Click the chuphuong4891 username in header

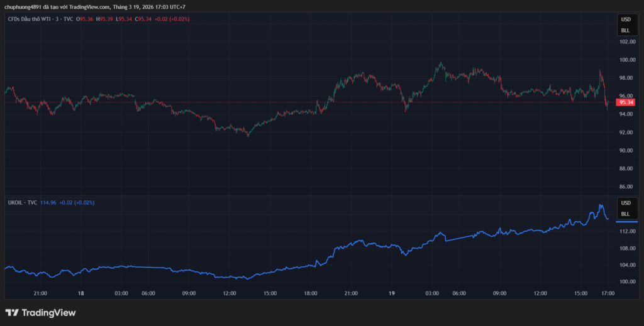point(23,7)
